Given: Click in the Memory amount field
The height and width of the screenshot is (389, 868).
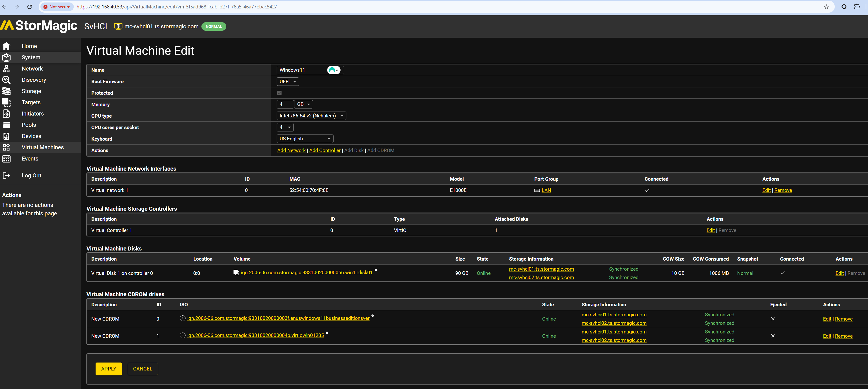Looking at the screenshot, I should [285, 105].
